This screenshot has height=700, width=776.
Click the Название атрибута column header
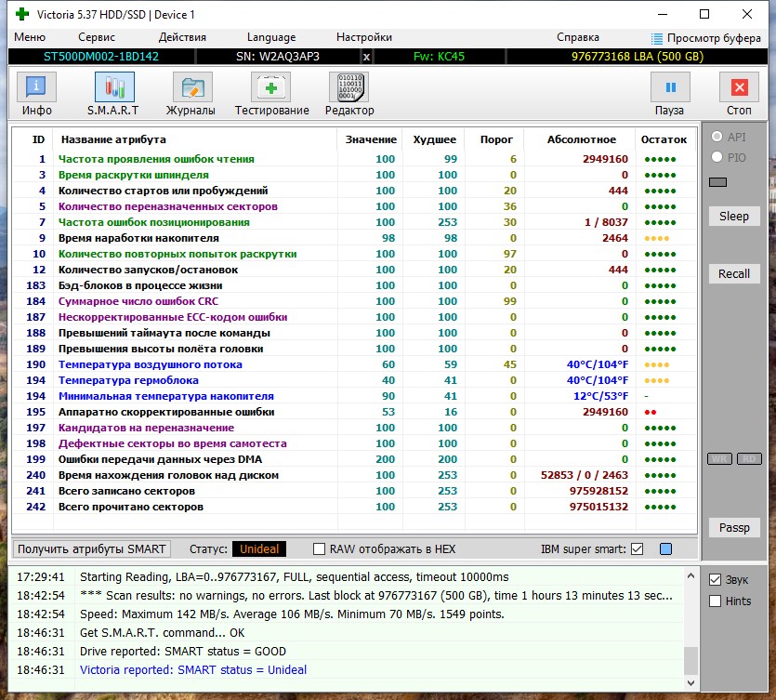pyautogui.click(x=113, y=139)
